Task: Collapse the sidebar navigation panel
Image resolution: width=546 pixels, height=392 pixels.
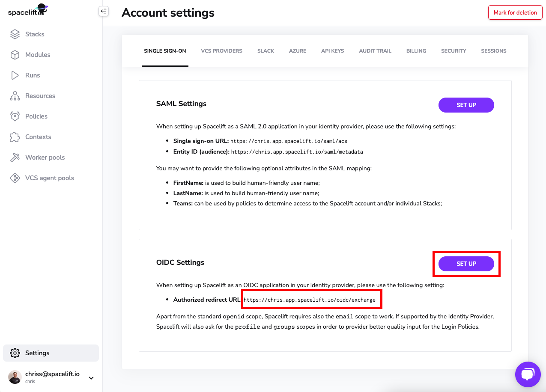Action: tap(104, 12)
